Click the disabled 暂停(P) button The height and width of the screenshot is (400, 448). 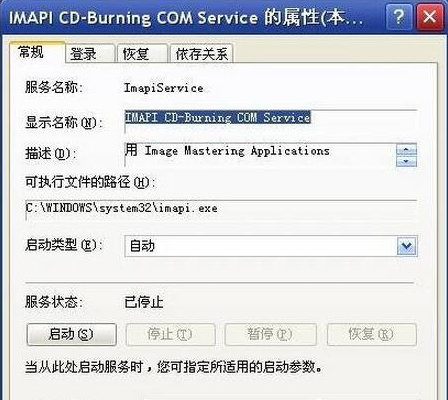point(270,334)
